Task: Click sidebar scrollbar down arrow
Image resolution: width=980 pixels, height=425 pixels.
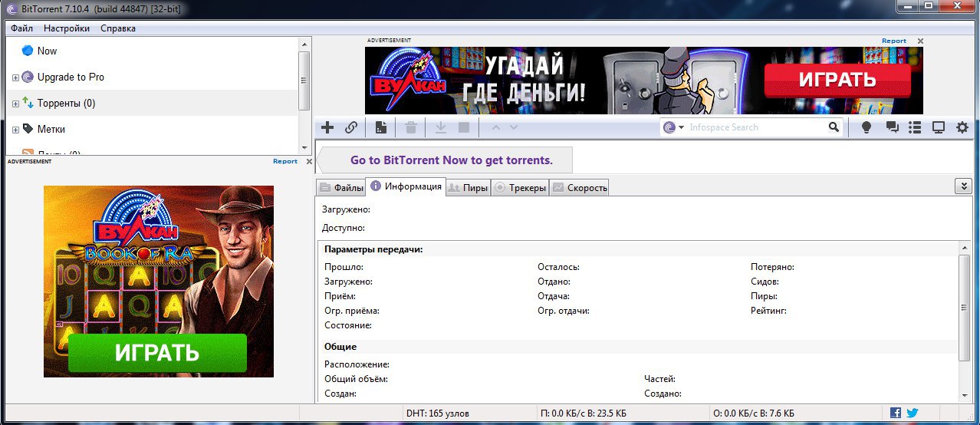Action: click(304, 147)
